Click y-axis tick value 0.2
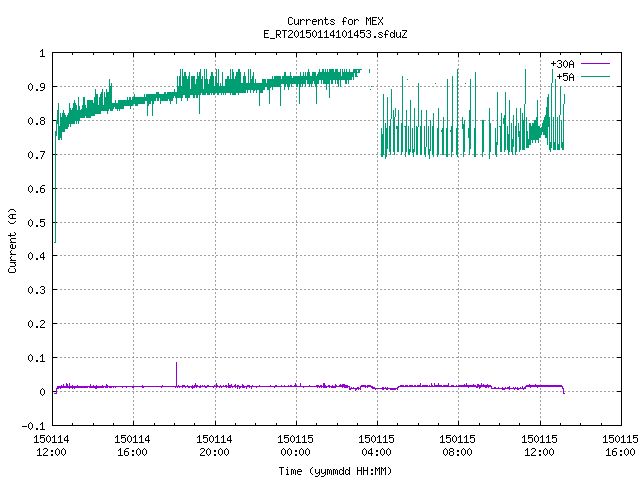This screenshot has width=640, height=480. (x=36, y=324)
